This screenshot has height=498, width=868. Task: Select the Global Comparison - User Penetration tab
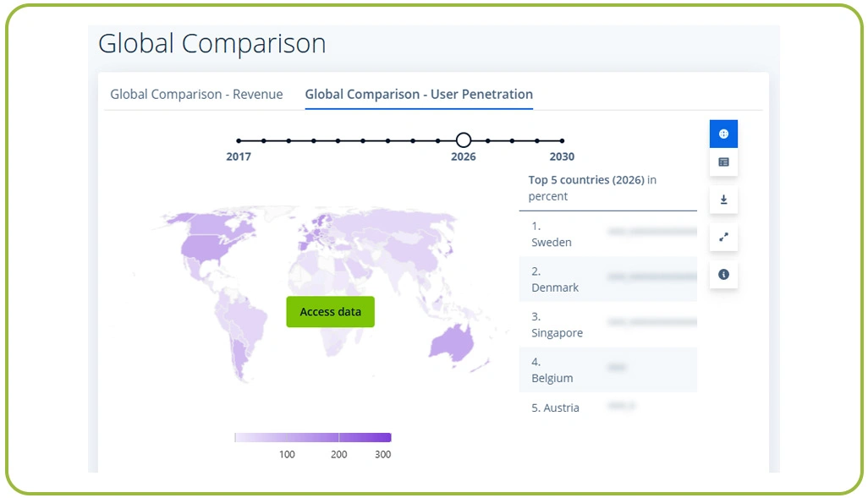coord(418,94)
